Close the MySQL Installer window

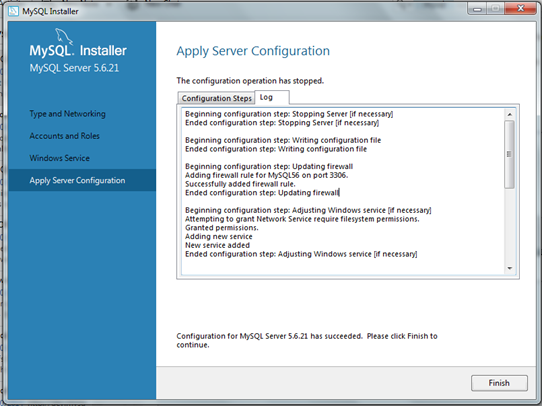tap(520, 9)
